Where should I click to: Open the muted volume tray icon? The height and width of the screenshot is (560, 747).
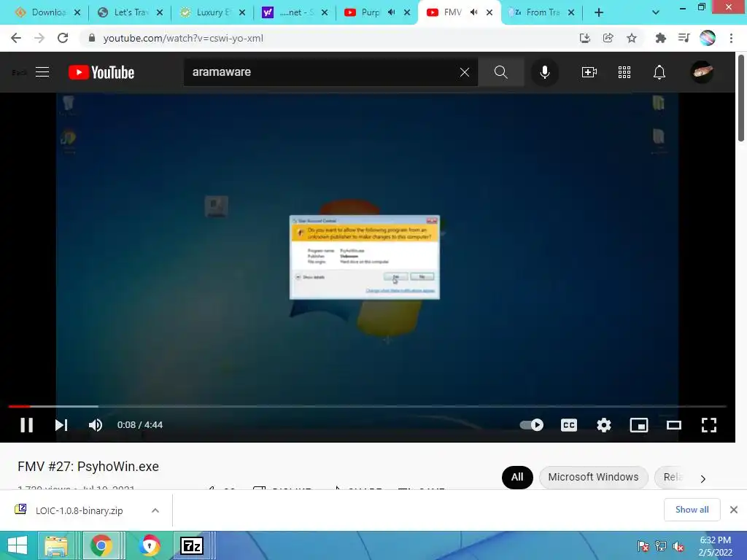pos(678,546)
